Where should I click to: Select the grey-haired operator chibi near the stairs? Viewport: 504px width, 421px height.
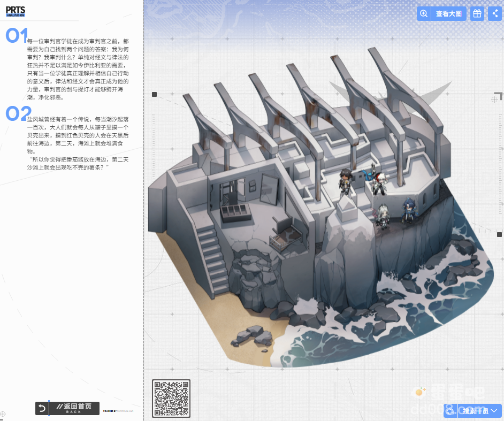[383, 216]
